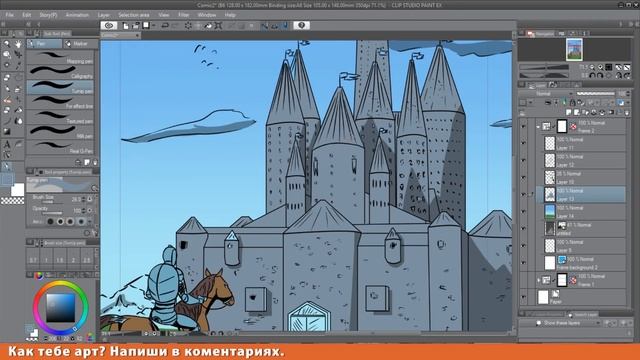The image size is (640, 360).
Task: Click the navigator zoom in icon
Action: pyautogui.click(x=600, y=67)
